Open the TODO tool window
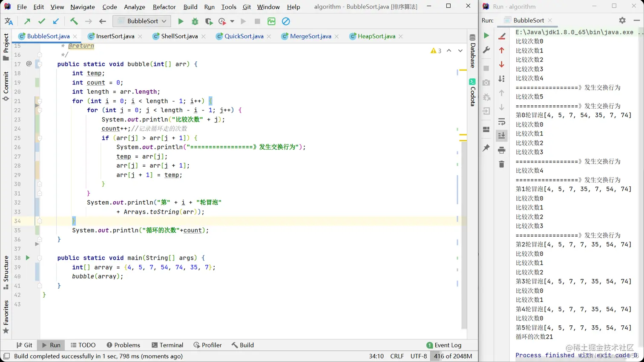This screenshot has width=644, height=362. point(83,345)
